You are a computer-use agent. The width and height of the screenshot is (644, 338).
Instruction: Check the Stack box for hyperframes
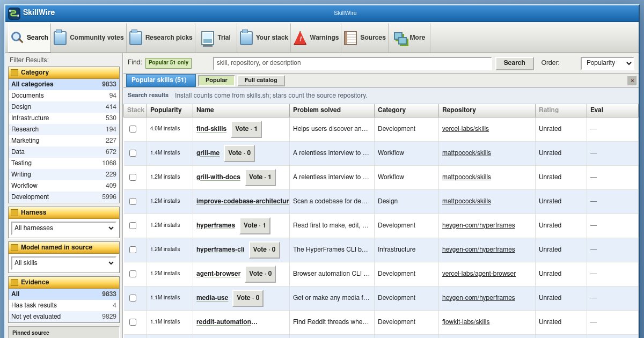pyautogui.click(x=133, y=225)
